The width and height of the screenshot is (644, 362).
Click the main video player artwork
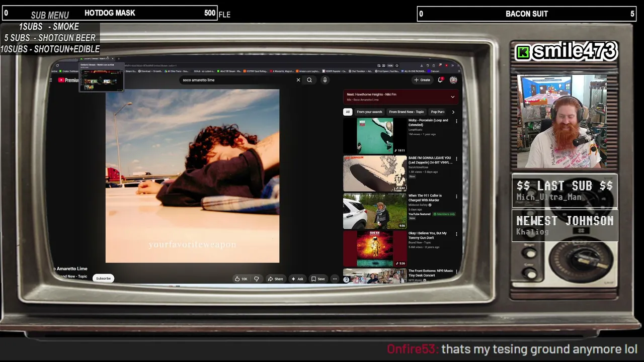(x=192, y=176)
